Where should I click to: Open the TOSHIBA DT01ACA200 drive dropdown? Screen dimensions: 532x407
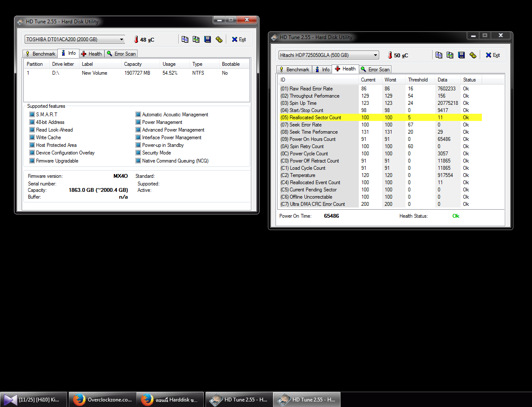75,39
